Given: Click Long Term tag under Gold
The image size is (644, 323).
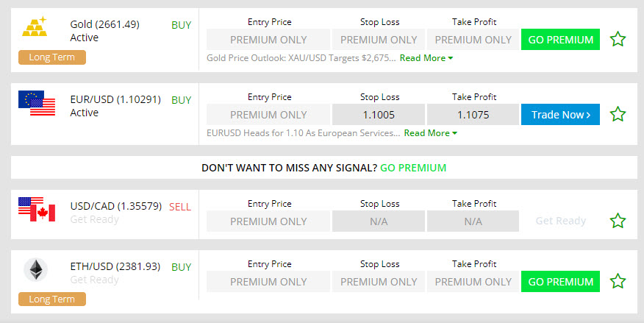Looking at the screenshot, I should (52, 57).
